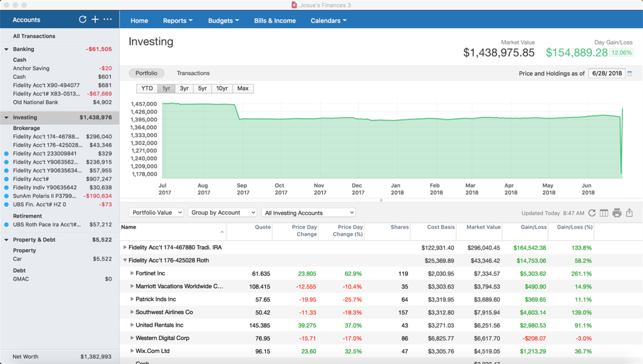Click the plus icon to add account

click(x=95, y=19)
